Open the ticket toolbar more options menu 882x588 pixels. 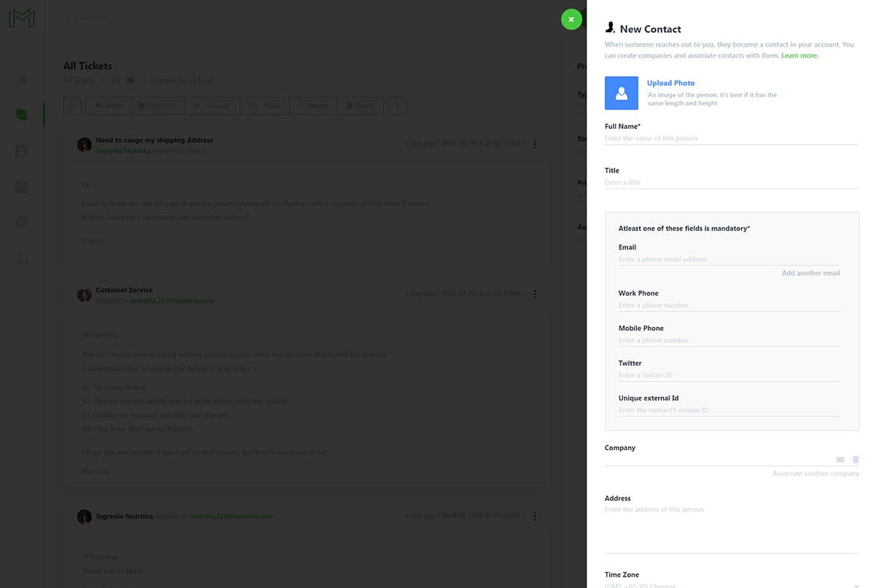coord(397,106)
